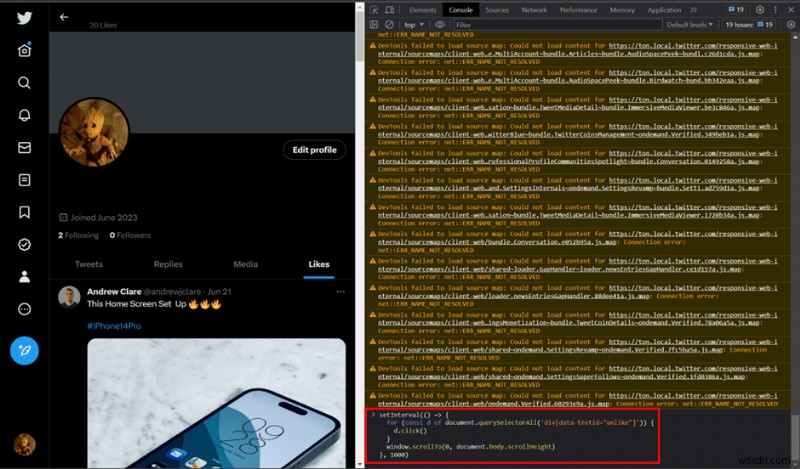Viewport: 800px width, 469px height.
Task: Click the blue compose Tweet button
Action: (24, 351)
